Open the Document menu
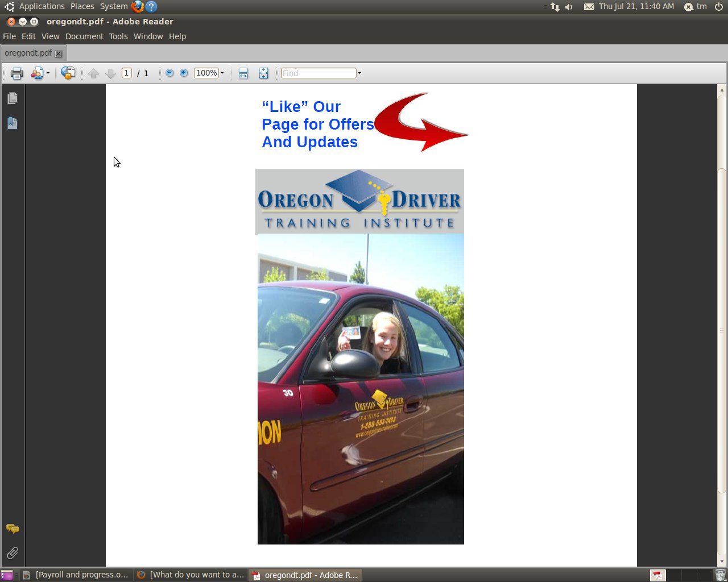 [84, 36]
